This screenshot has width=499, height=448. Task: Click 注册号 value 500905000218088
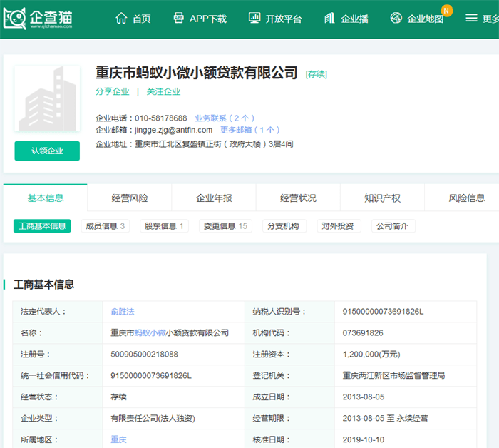(x=144, y=354)
